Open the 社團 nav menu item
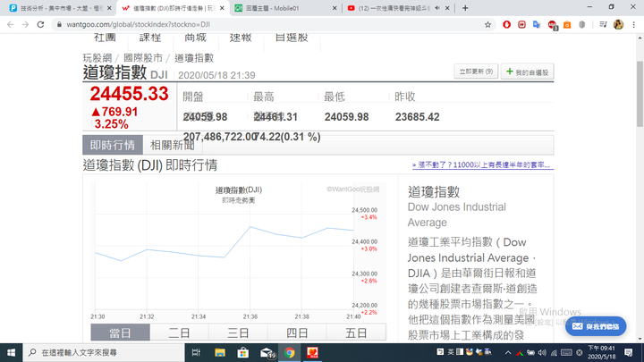This screenshot has height=362, width=644. [x=105, y=38]
